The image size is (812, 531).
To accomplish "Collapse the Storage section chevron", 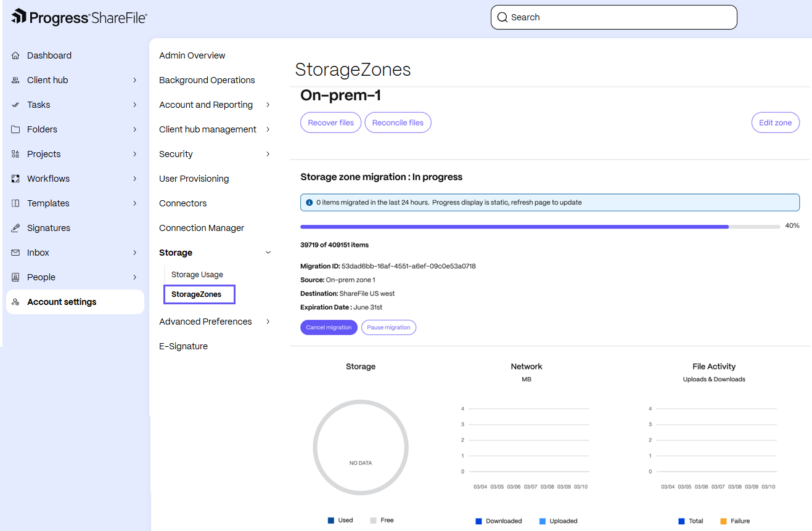I will tap(268, 253).
